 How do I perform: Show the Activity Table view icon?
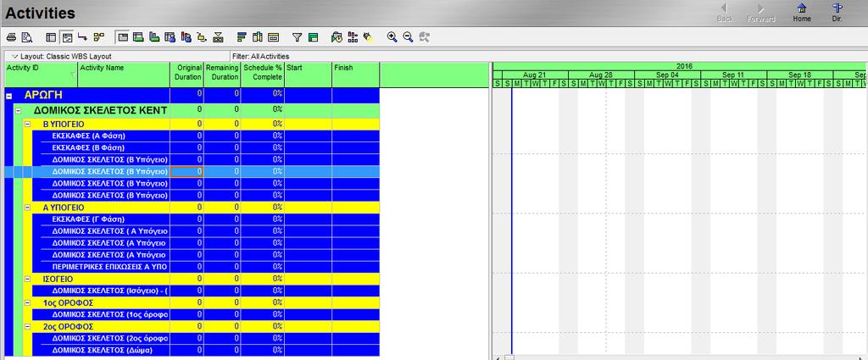(51, 37)
